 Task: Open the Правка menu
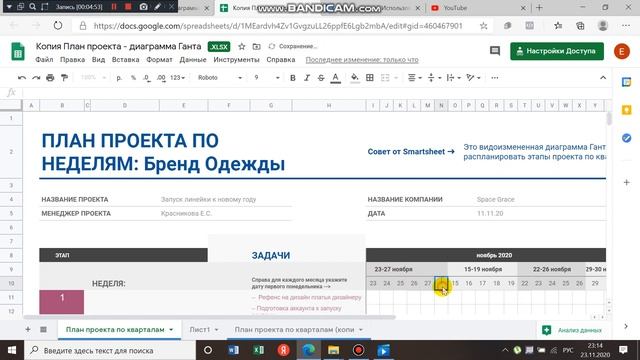point(72,60)
